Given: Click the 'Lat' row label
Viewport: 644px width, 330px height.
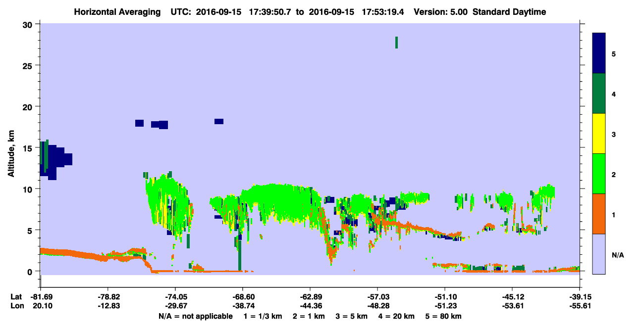Looking at the screenshot, I should coord(16,296).
